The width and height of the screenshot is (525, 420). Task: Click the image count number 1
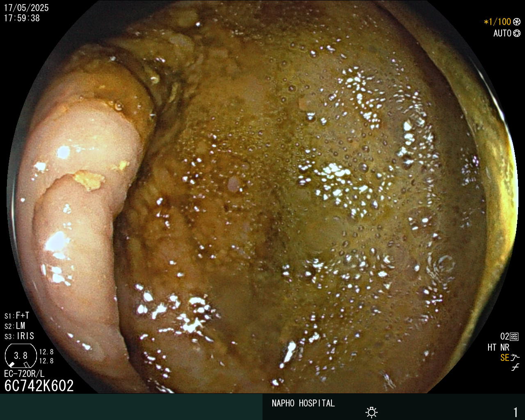(516, 412)
